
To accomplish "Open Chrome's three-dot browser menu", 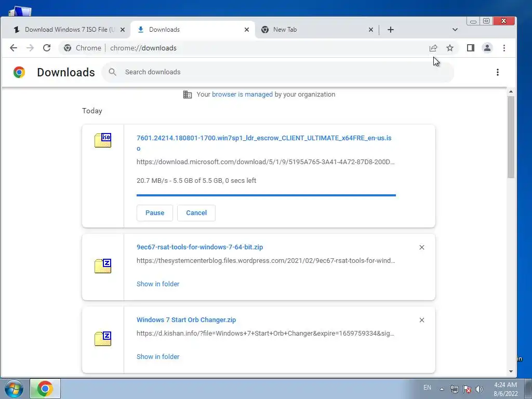I will click(x=504, y=48).
